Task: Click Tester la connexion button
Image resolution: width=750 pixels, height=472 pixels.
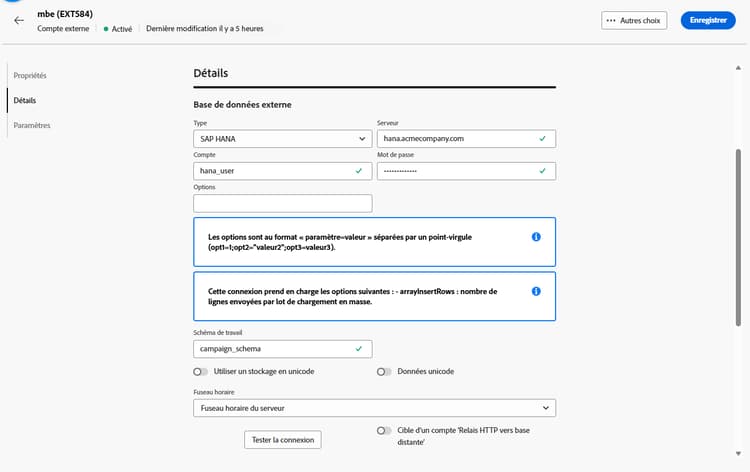Action: tap(283, 440)
